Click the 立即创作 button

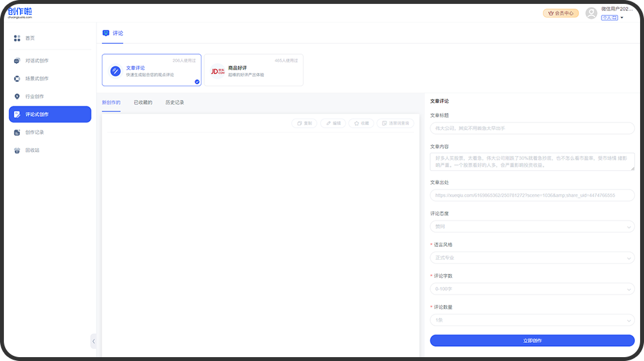pyautogui.click(x=532, y=340)
